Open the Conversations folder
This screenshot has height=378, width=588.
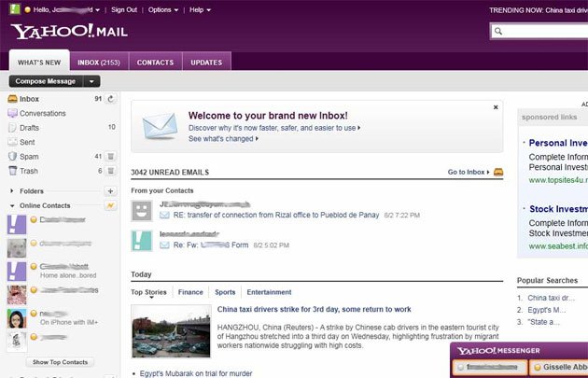[43, 113]
